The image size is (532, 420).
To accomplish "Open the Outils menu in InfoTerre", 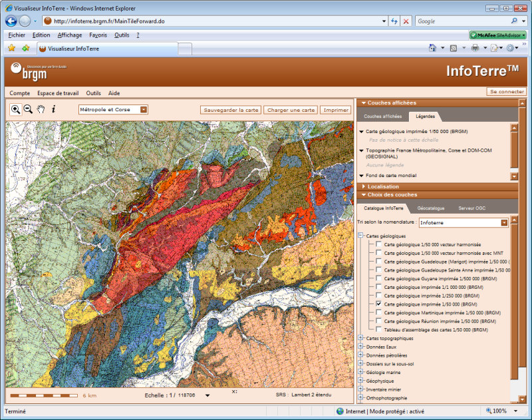I will [x=93, y=93].
